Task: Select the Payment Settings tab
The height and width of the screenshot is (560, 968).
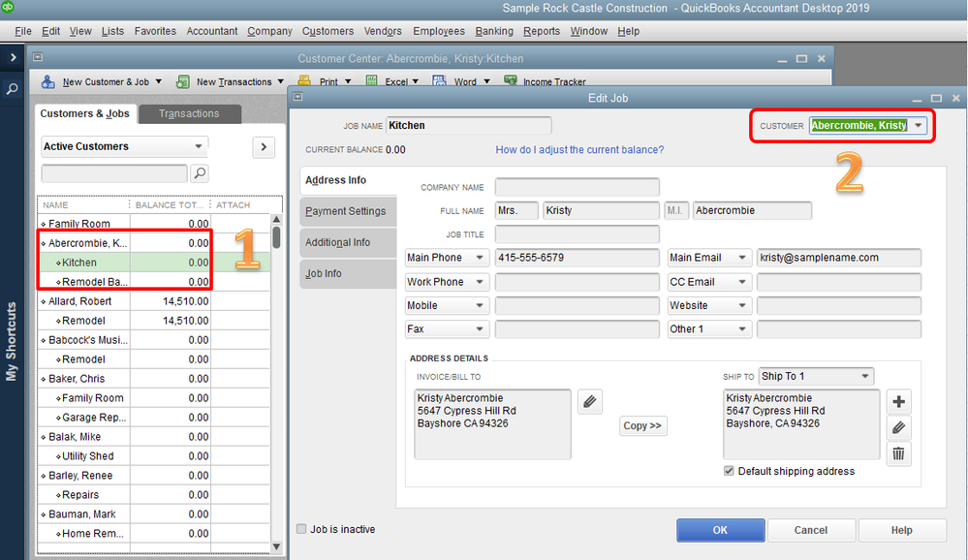Action: [x=348, y=211]
